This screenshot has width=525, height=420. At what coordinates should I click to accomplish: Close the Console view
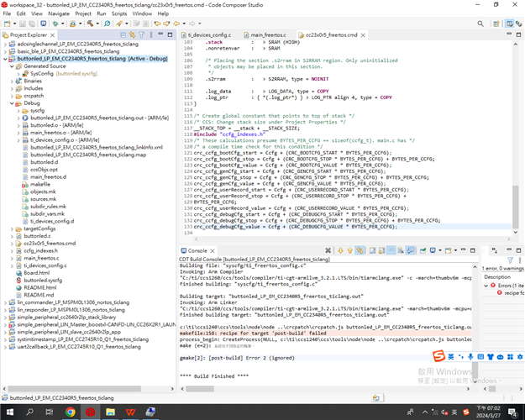213,250
